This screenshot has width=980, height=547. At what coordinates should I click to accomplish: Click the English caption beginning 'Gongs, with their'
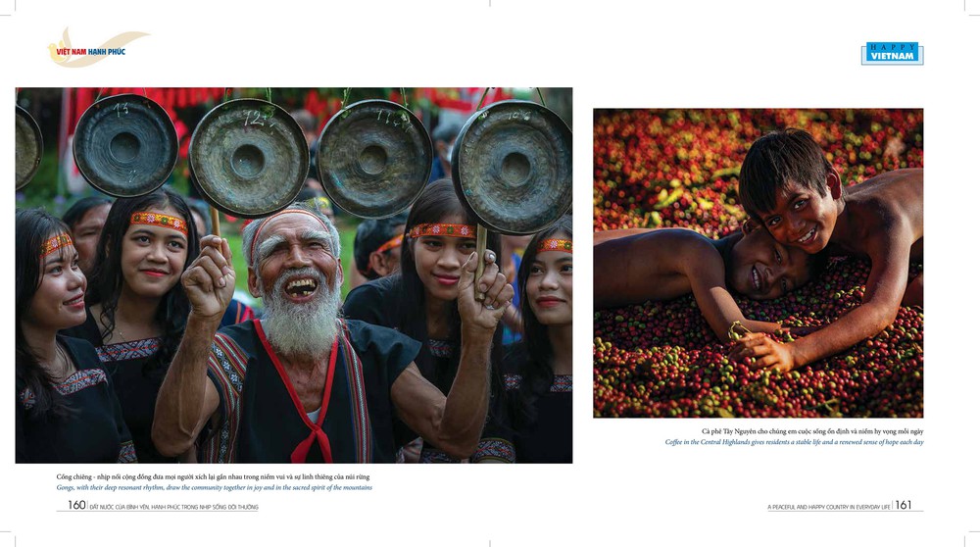(215, 487)
